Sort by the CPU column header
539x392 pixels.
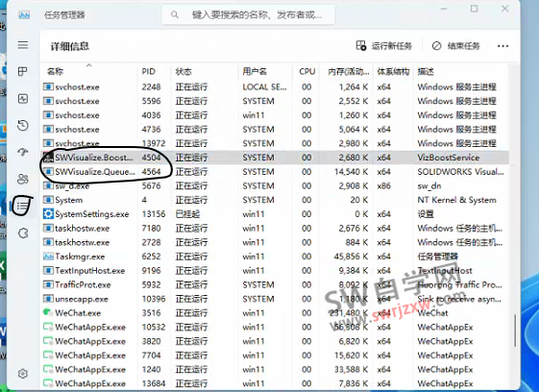(306, 71)
